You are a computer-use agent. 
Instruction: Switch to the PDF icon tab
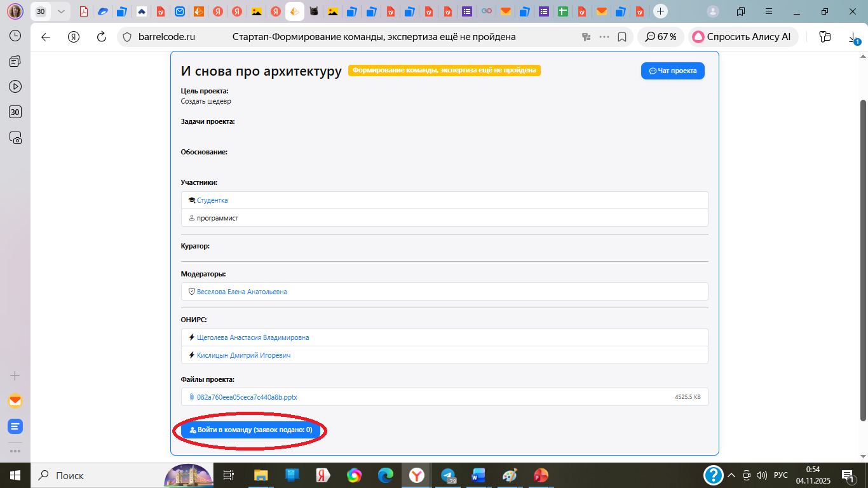coord(83,11)
